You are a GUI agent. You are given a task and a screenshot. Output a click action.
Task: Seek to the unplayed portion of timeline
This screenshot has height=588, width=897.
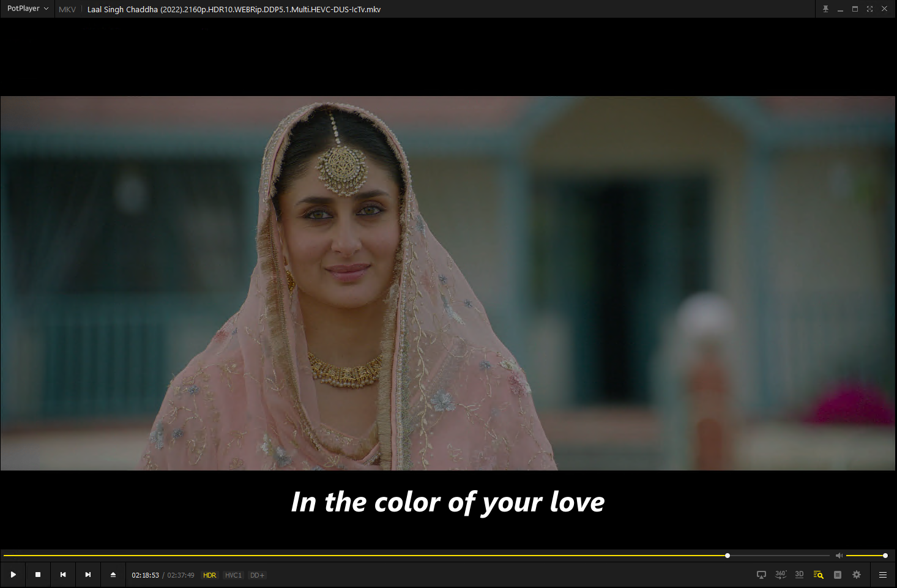pos(780,556)
